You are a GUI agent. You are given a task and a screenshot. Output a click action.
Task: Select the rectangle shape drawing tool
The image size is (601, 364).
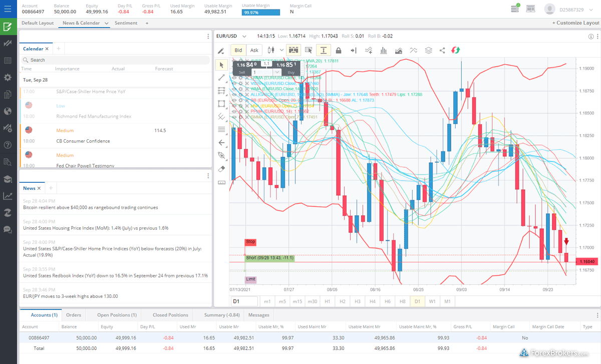(x=221, y=104)
